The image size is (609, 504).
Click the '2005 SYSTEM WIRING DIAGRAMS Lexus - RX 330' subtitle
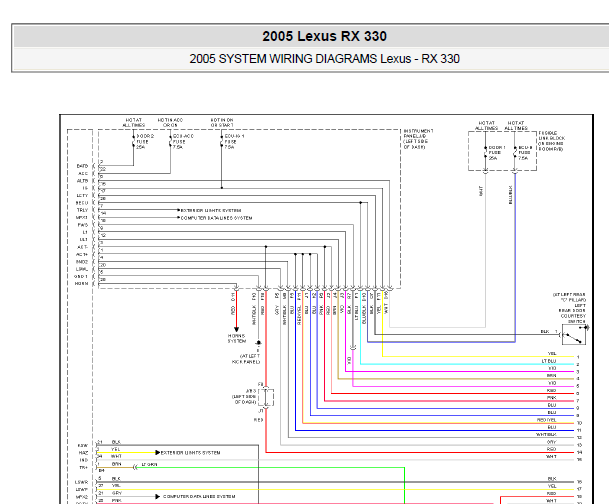pos(324,59)
